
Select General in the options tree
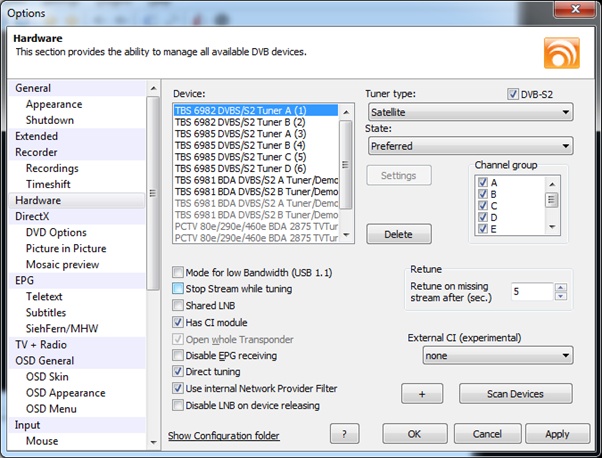(77, 88)
